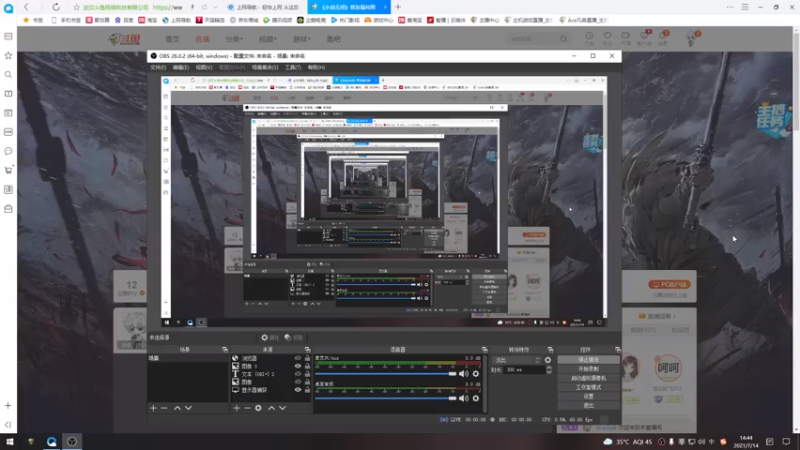Viewport: 800px width, 450px height.
Task: Open OBS from the Windows taskbar
Action: click(72, 441)
